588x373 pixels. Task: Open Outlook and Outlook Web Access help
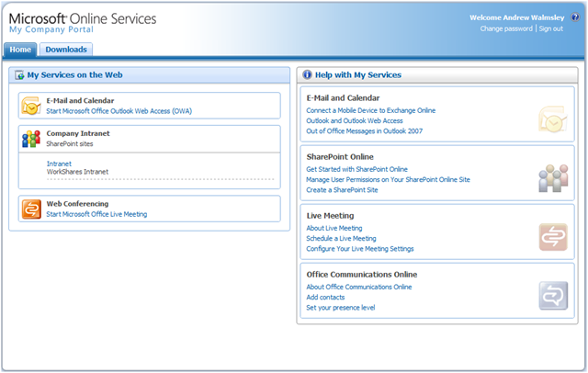355,120
